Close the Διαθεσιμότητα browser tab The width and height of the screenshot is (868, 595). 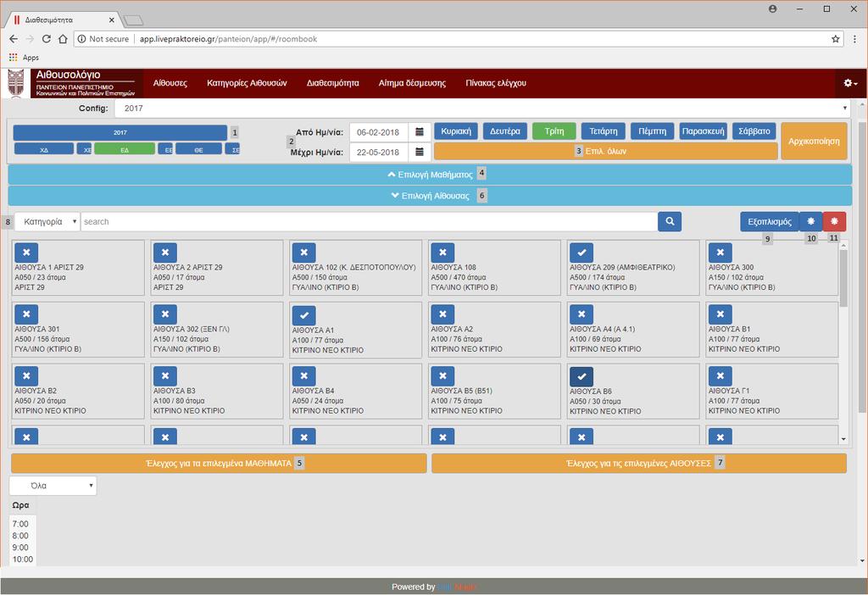tap(111, 20)
